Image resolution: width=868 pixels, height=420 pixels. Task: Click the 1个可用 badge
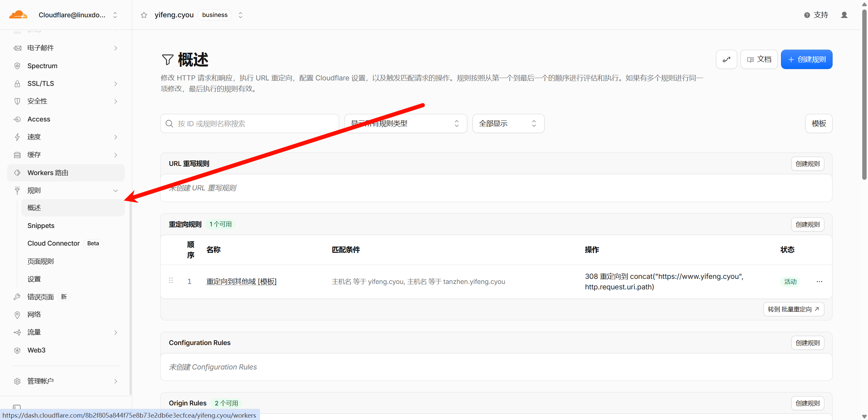point(220,224)
